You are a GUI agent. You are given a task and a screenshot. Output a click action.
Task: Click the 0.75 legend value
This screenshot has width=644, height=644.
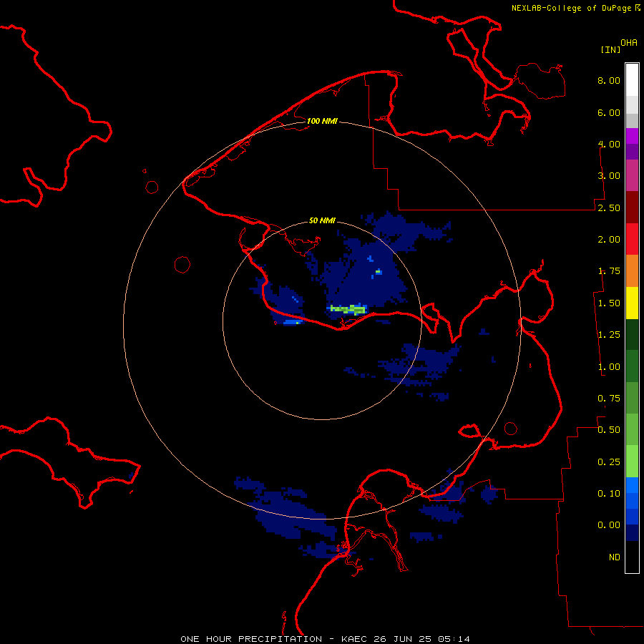pyautogui.click(x=609, y=399)
